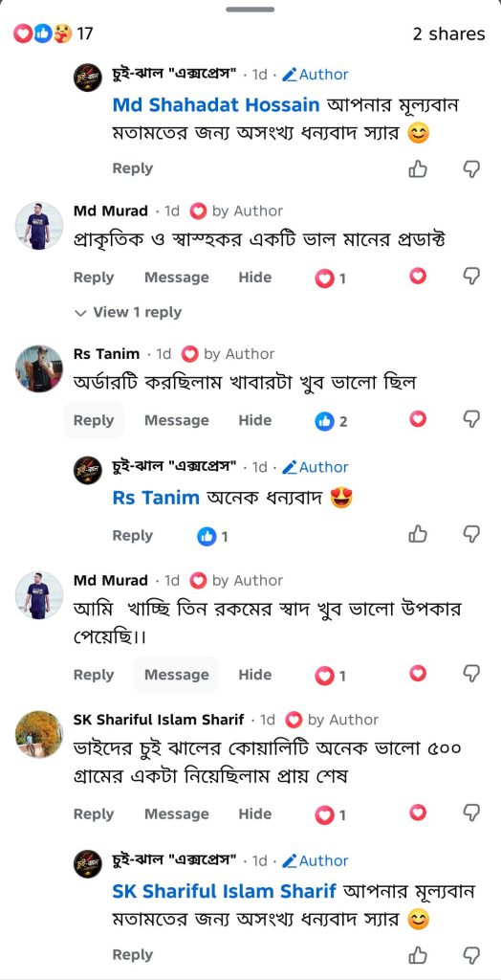The image size is (501, 980).
Task: Open 2 likes count on Rs Tanim's comment
Action: tap(331, 422)
